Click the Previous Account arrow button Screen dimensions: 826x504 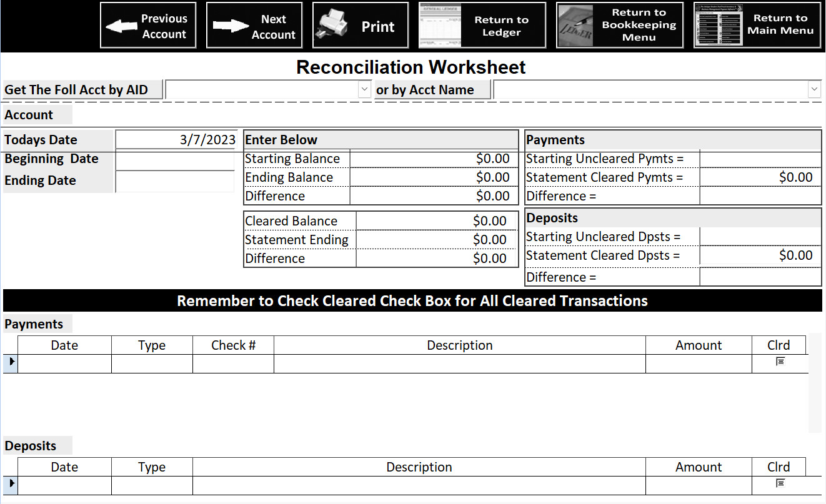148,26
